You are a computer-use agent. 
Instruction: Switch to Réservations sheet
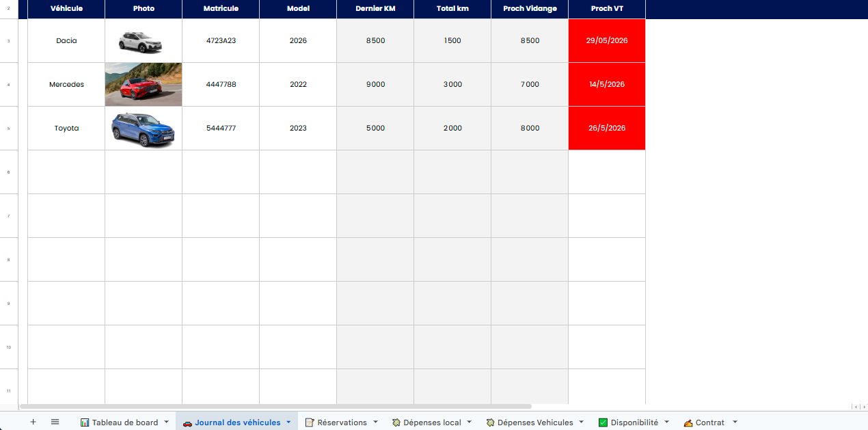point(342,422)
